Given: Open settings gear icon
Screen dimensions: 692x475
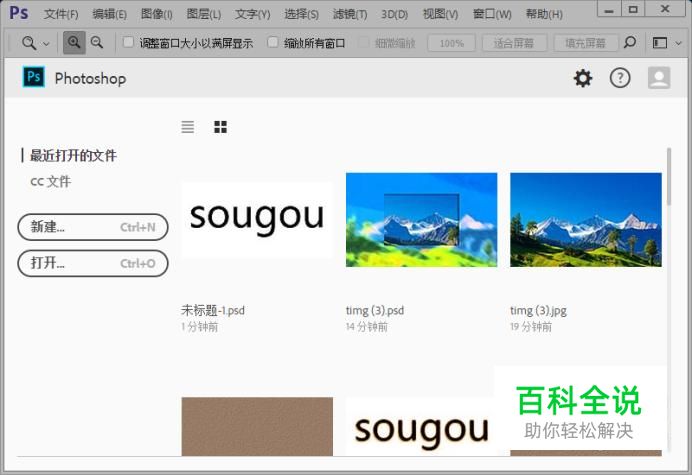Looking at the screenshot, I should pos(583,78).
